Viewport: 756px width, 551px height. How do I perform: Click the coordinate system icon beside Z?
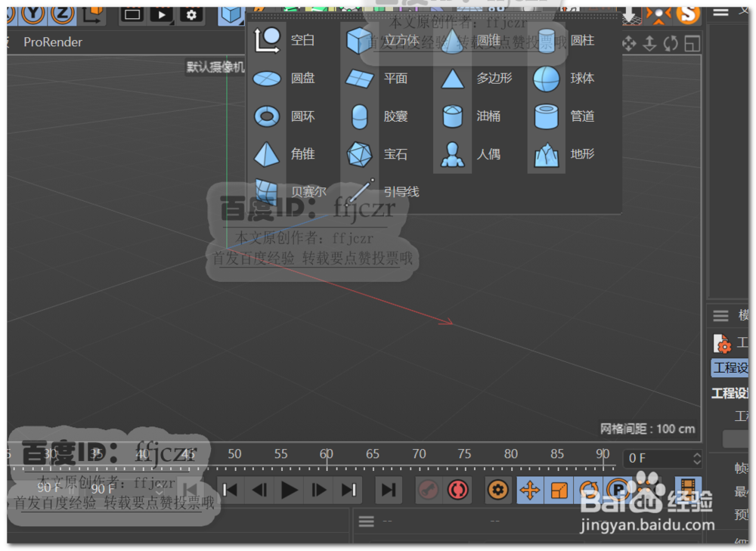(94, 14)
